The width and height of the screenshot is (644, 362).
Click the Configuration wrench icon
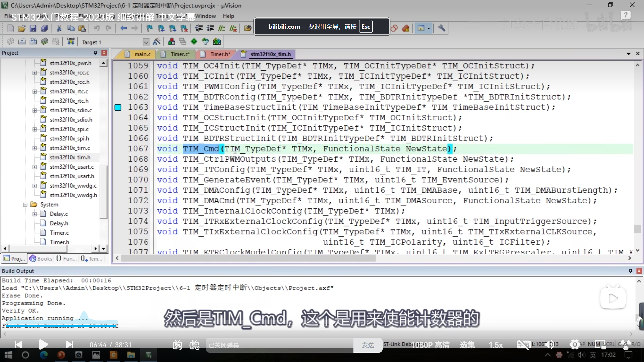click(x=441, y=28)
